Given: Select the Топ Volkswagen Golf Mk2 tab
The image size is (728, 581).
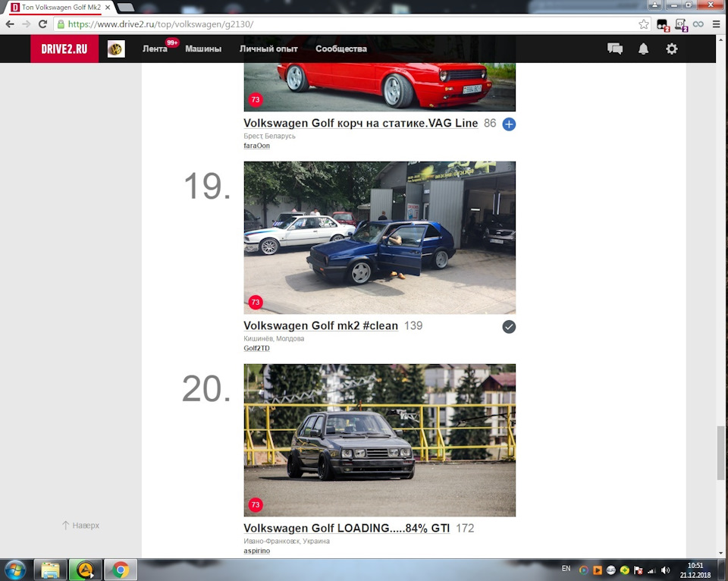Looking at the screenshot, I should pos(61,8).
